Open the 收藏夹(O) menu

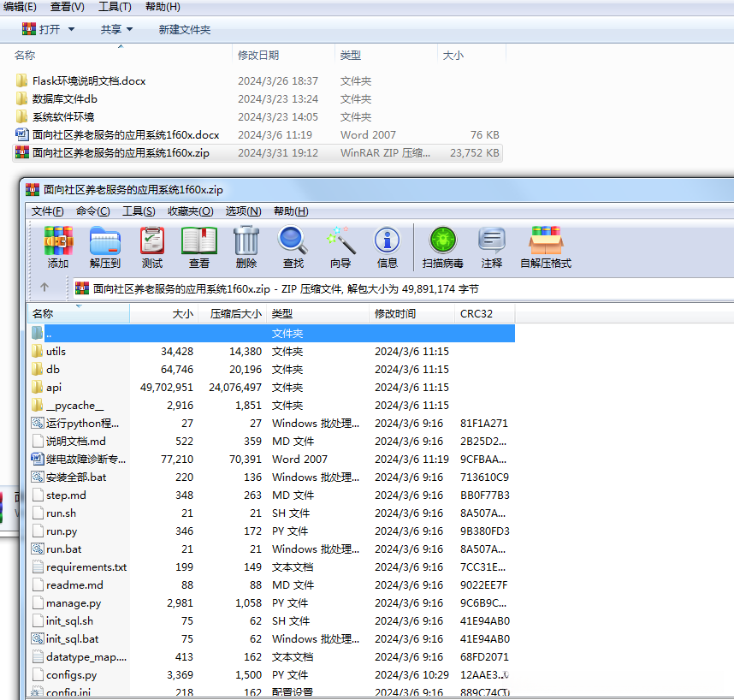(190, 211)
